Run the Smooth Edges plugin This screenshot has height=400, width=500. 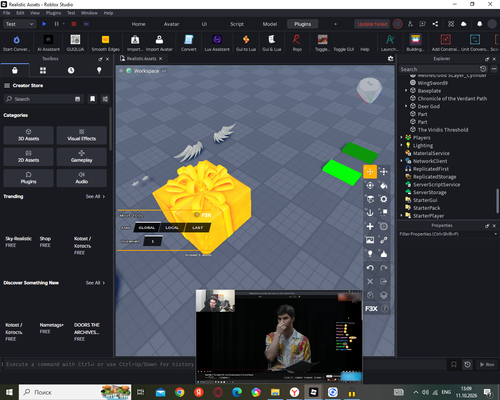point(105,43)
